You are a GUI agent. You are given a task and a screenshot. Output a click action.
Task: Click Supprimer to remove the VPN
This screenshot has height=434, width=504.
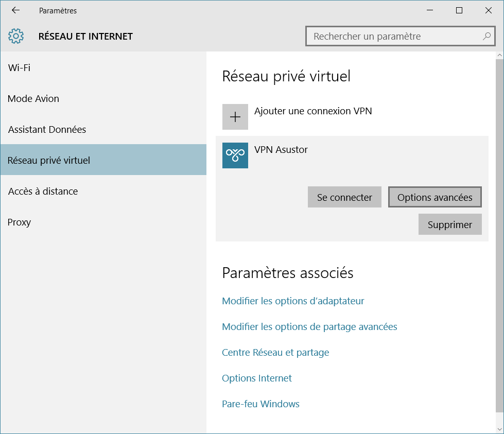(x=450, y=224)
